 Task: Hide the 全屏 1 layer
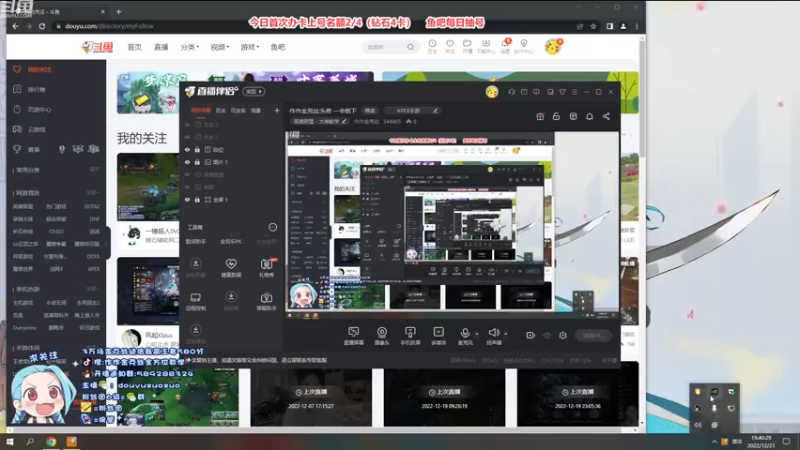point(187,200)
